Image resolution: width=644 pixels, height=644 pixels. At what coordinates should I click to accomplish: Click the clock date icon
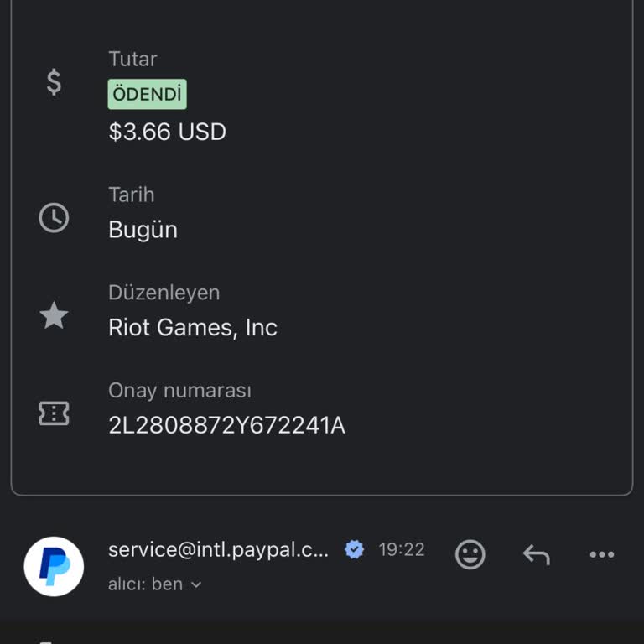pos(54,218)
